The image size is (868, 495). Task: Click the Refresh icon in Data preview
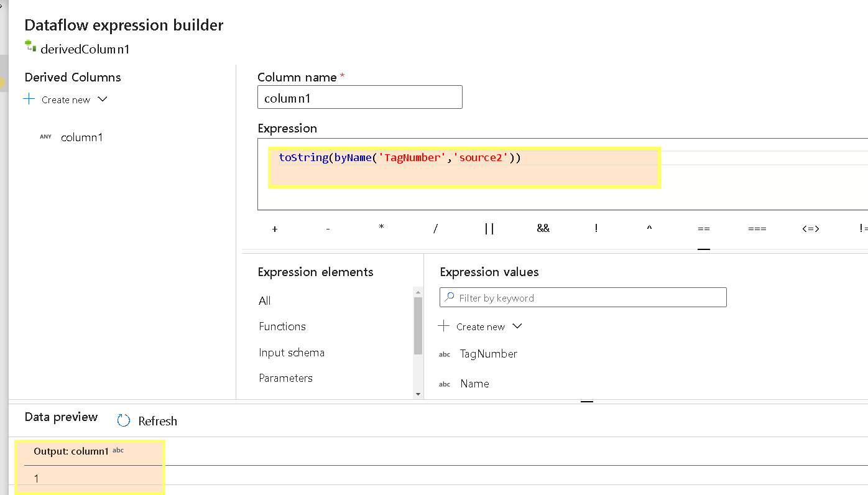124,421
